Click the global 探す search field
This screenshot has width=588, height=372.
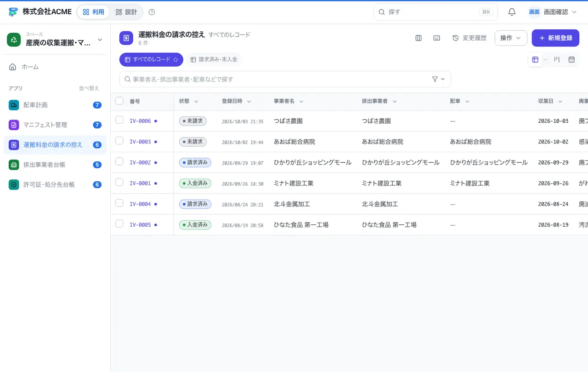435,12
